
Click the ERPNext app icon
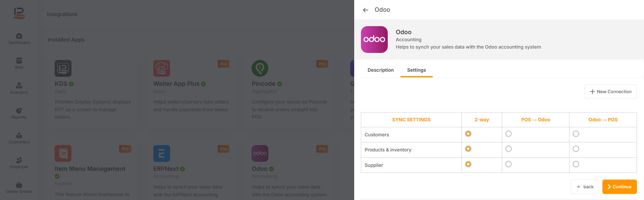(x=162, y=153)
